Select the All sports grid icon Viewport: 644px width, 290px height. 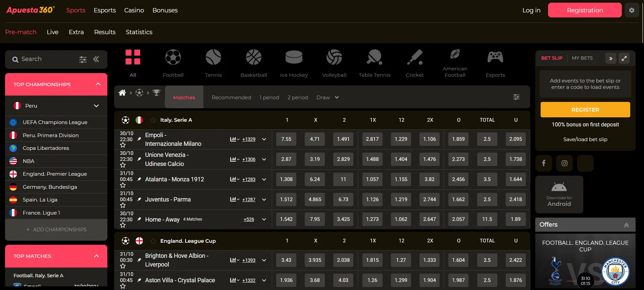133,57
